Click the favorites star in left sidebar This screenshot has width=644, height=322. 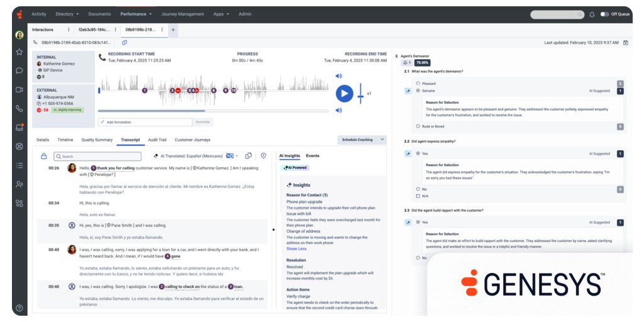pyautogui.click(x=19, y=52)
